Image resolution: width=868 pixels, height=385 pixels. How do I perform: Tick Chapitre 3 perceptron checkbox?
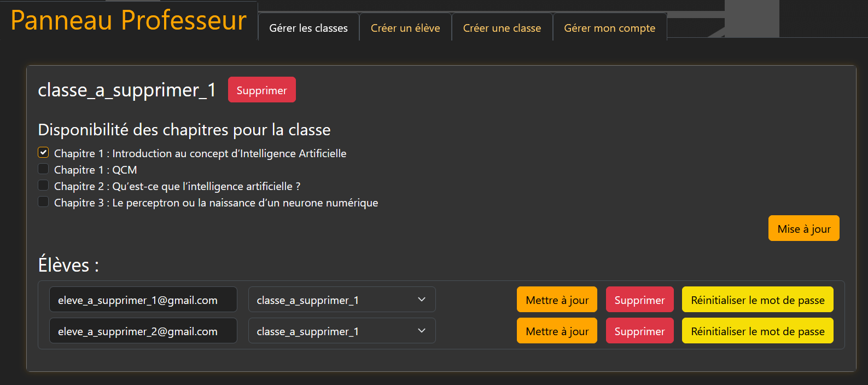43,202
